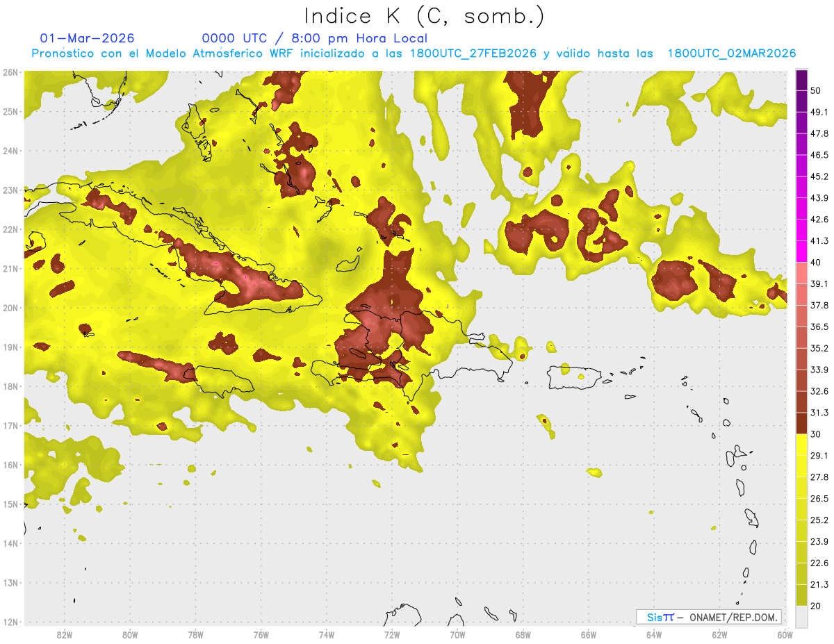The width and height of the screenshot is (834, 644).
Task: Click the latitude label "22N"
Action: (x=10, y=229)
